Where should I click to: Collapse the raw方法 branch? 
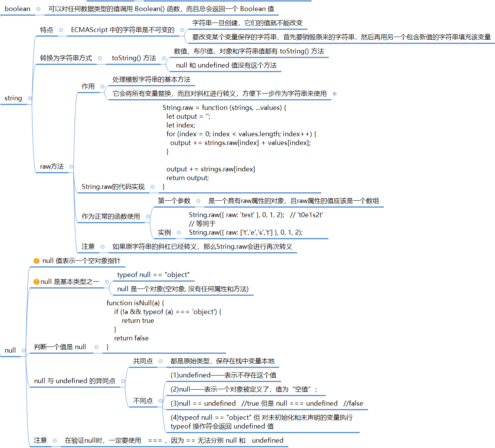(x=71, y=167)
